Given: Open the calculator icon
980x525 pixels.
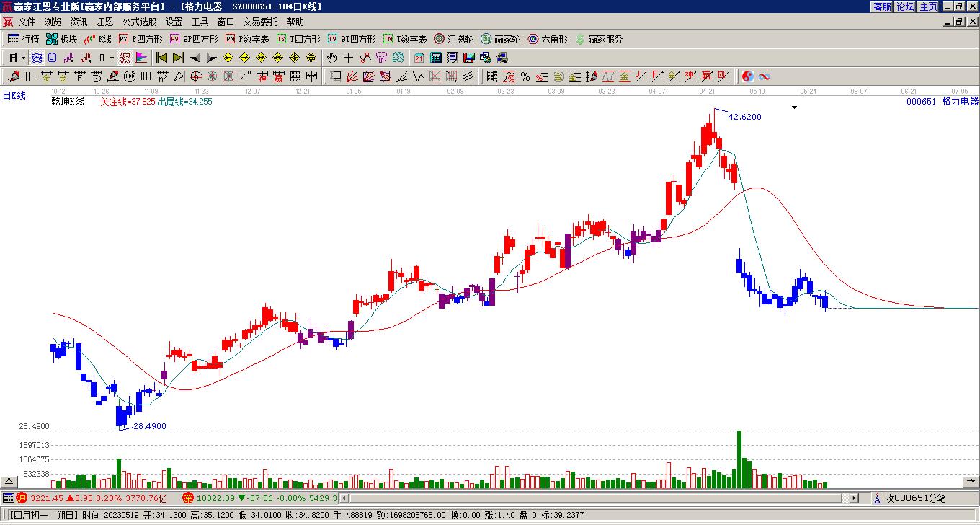Looking at the screenshot, I should pyautogui.click(x=436, y=58).
